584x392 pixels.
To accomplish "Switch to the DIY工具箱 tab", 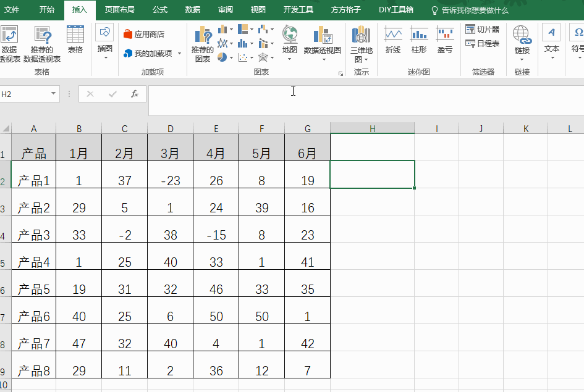I will pos(396,10).
